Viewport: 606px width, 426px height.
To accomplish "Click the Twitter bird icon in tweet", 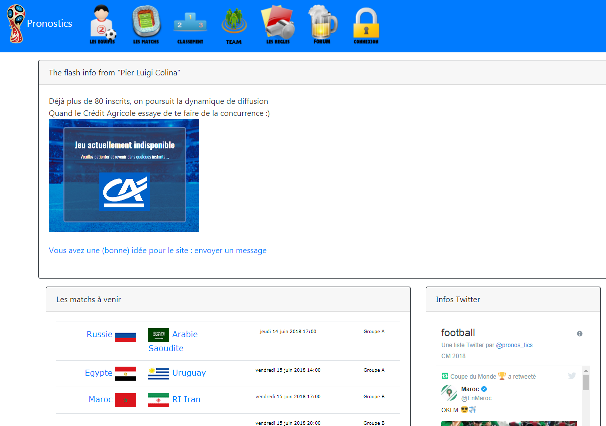I will tap(572, 375).
